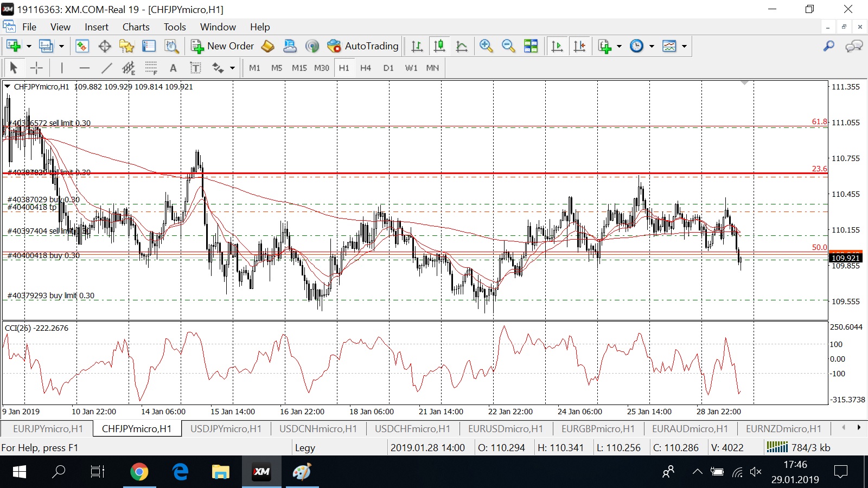The width and height of the screenshot is (868, 488).
Task: Draw a trendline with the diagonal line tool
Action: point(106,68)
